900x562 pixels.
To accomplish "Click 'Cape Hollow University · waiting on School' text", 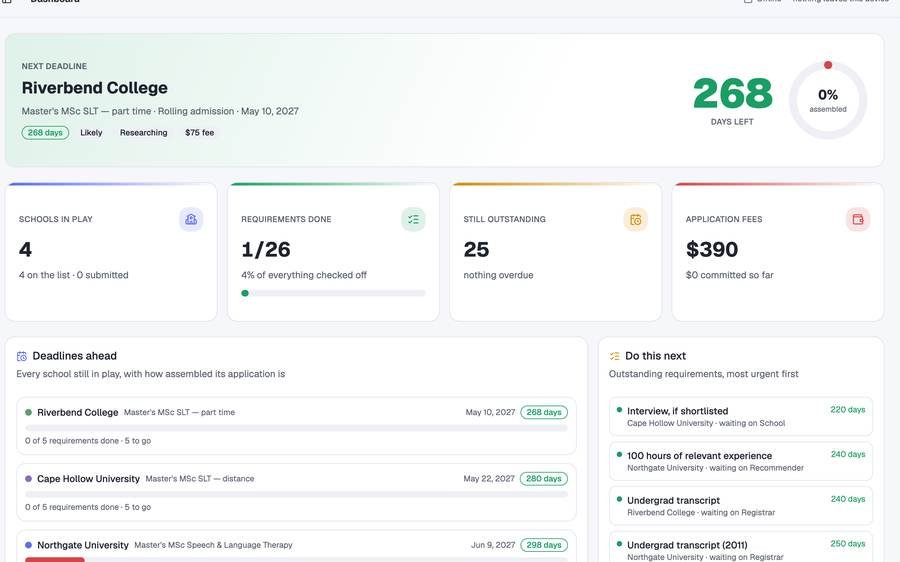I will (x=706, y=423).
